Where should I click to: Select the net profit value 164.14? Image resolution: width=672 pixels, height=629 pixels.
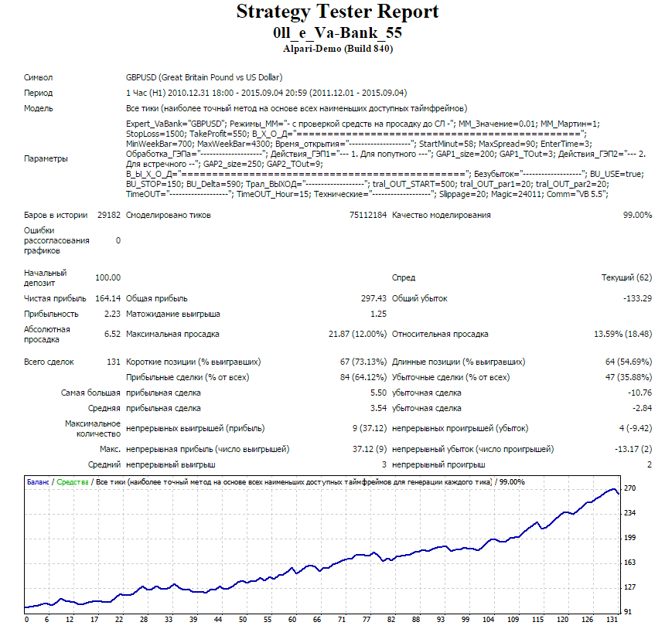(x=107, y=298)
